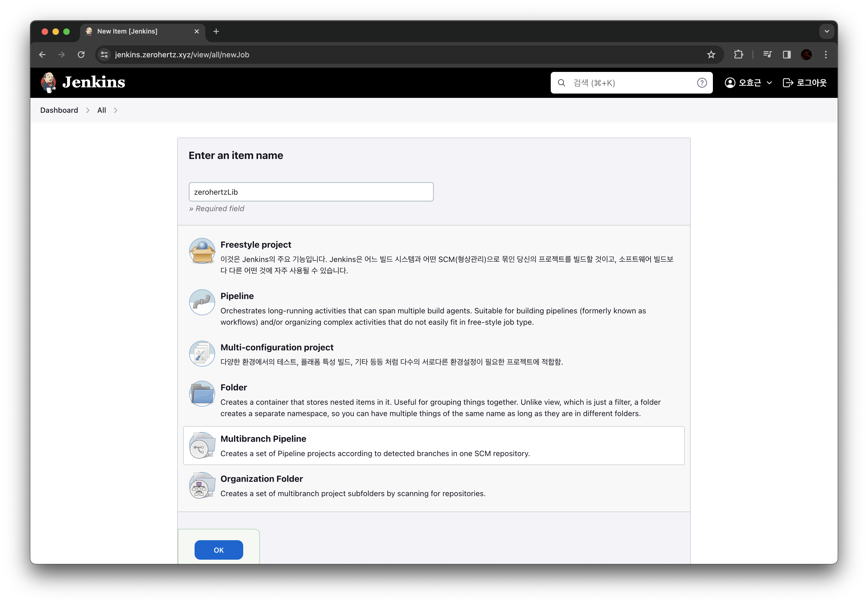Viewport: 868px width, 604px height.
Task: Click the Jenkins wordmark in the header
Action: click(94, 82)
